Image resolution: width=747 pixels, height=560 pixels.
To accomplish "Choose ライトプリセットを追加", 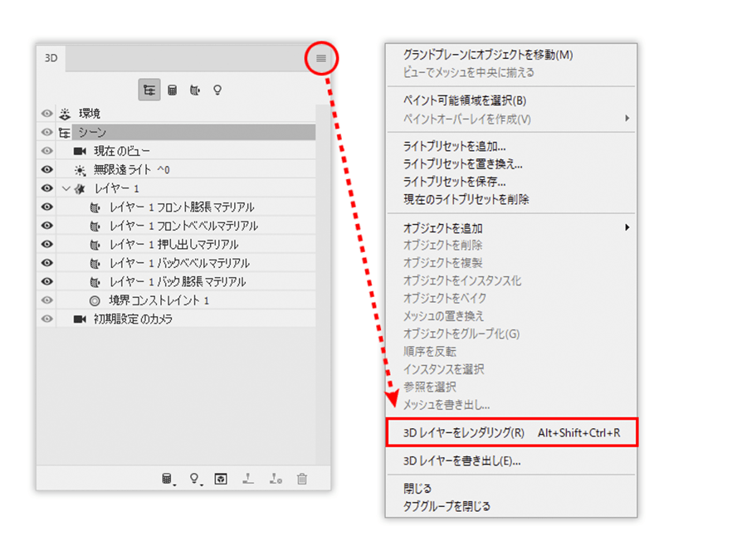I will click(x=511, y=146).
